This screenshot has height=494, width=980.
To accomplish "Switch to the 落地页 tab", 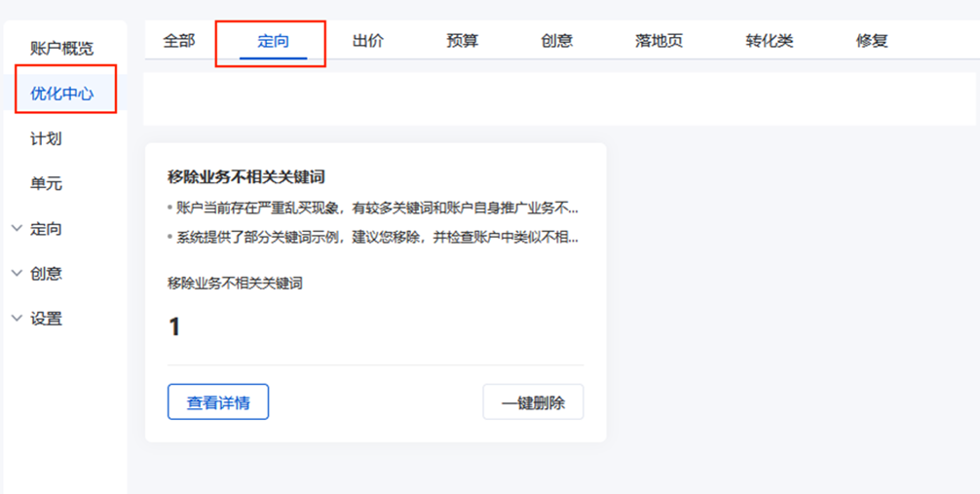I will click(x=659, y=41).
